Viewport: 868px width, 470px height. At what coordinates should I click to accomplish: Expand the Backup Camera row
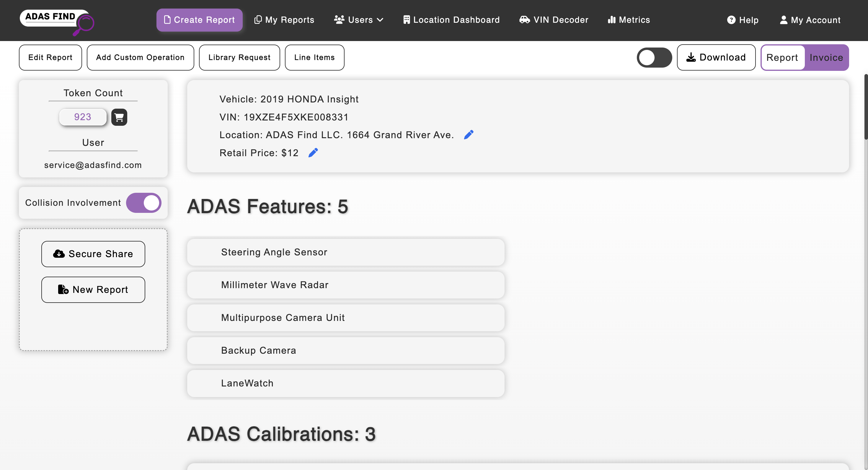click(346, 350)
